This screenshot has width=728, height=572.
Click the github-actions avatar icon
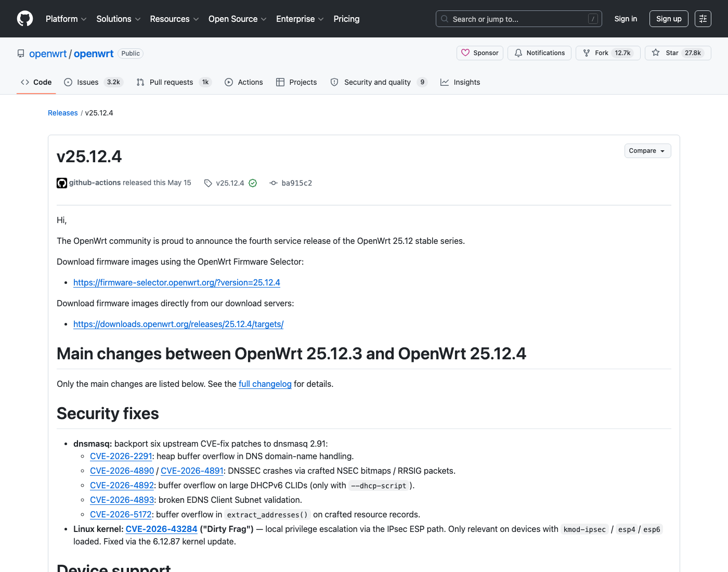coord(62,183)
